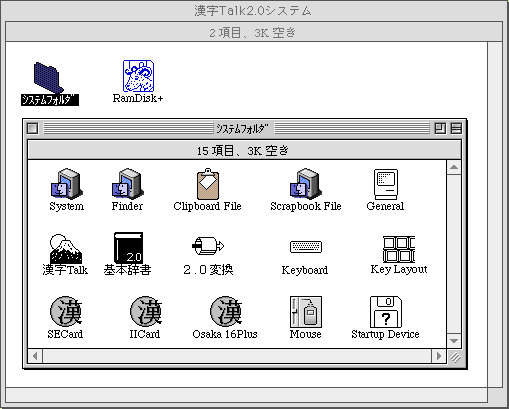Image resolution: width=509 pixels, height=409 pixels.
Task: Click the Key Layout icon
Action: pos(399,249)
